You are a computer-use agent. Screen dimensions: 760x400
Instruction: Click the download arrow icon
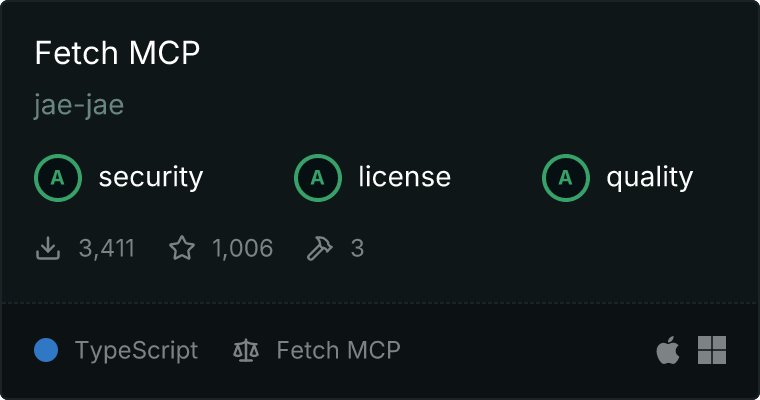[x=48, y=248]
